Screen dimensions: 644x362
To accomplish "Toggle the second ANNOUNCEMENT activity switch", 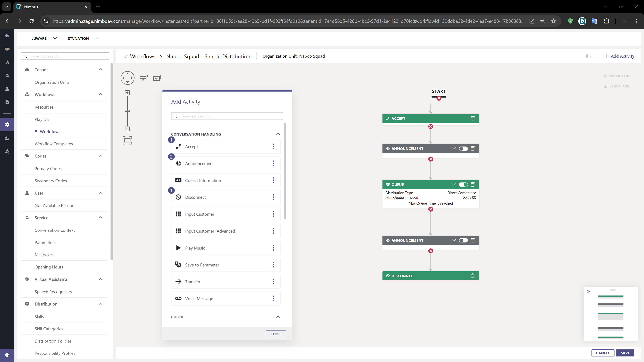I will (x=463, y=240).
